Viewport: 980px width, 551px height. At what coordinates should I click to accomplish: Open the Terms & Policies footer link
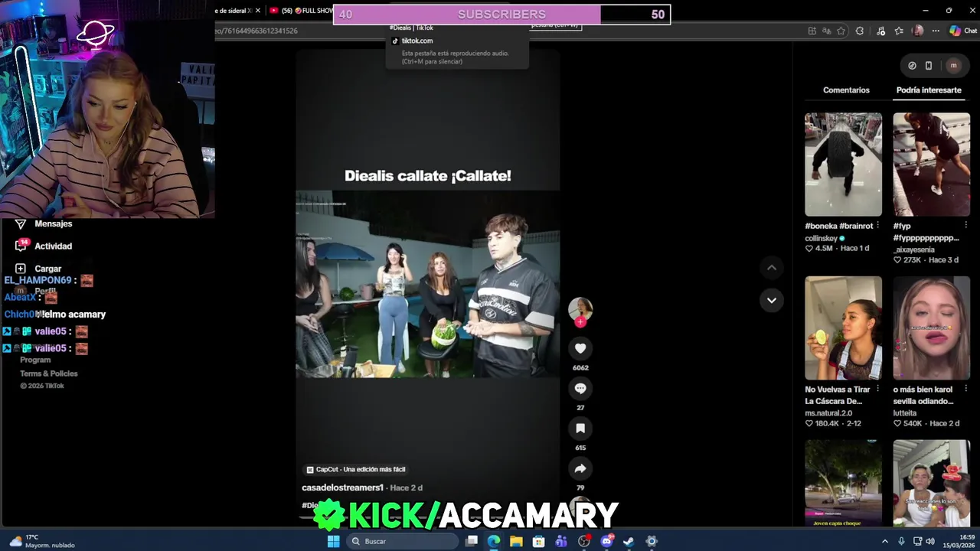49,373
